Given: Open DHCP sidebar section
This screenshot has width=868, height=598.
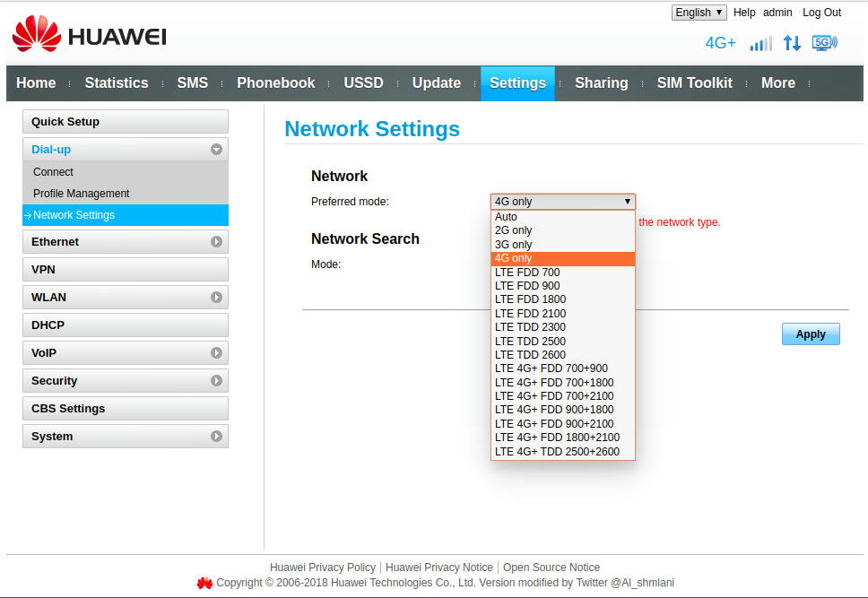Looking at the screenshot, I should point(126,325).
